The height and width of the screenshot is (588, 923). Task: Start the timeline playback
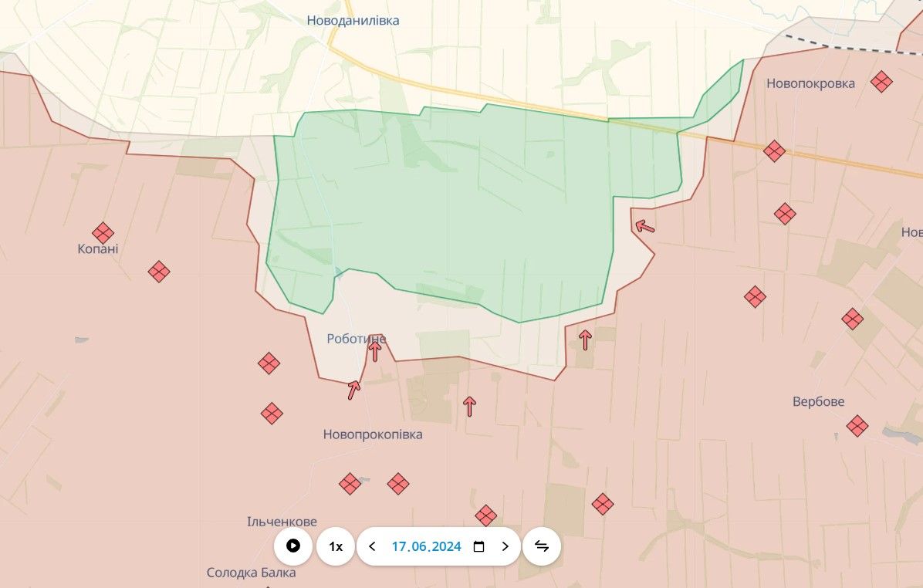292,546
